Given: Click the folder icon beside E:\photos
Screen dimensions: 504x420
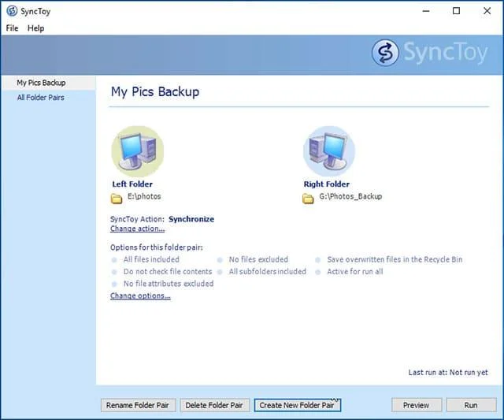Looking at the screenshot, I should click(117, 199).
